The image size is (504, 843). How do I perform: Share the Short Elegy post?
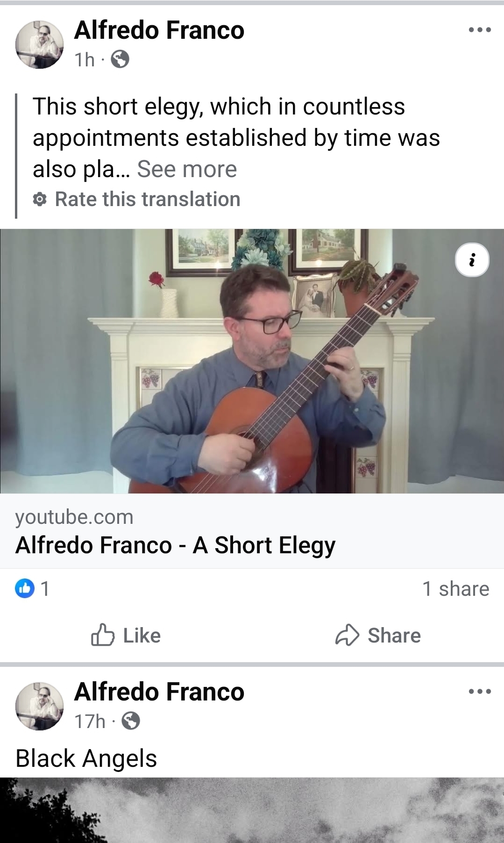tap(378, 635)
